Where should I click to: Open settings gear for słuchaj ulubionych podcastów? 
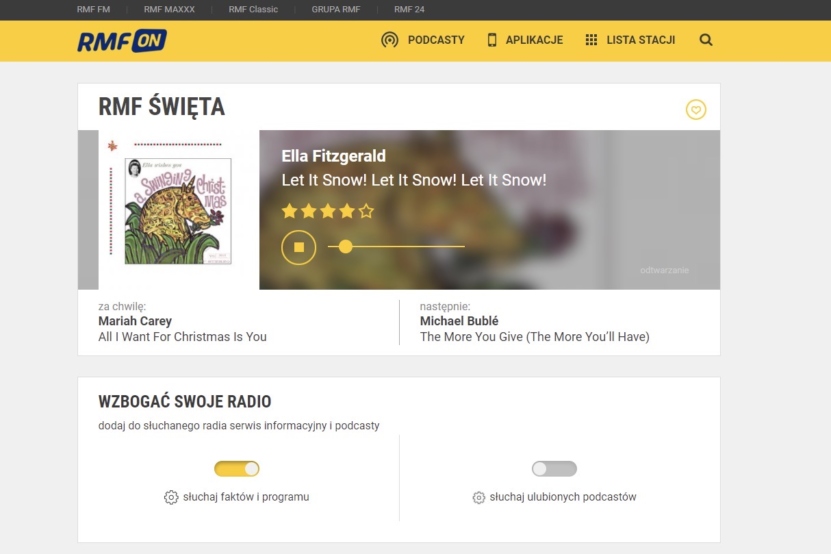478,497
